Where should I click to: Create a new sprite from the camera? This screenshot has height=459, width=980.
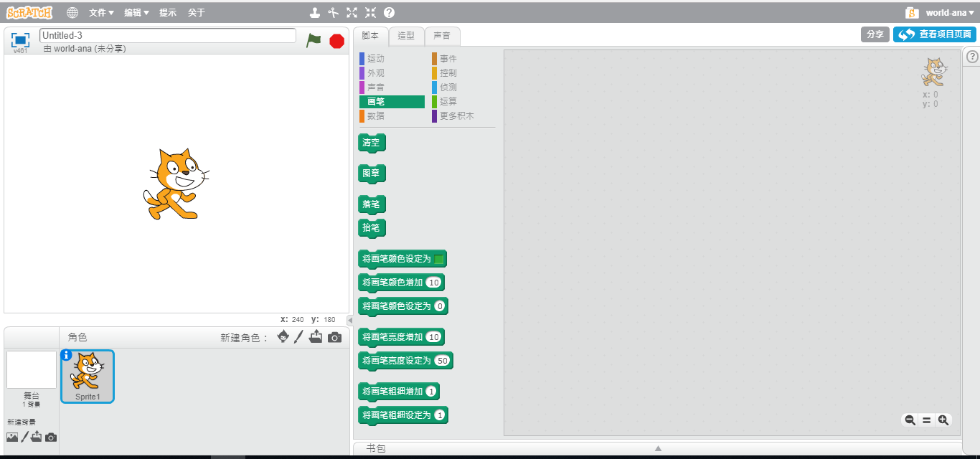click(334, 337)
